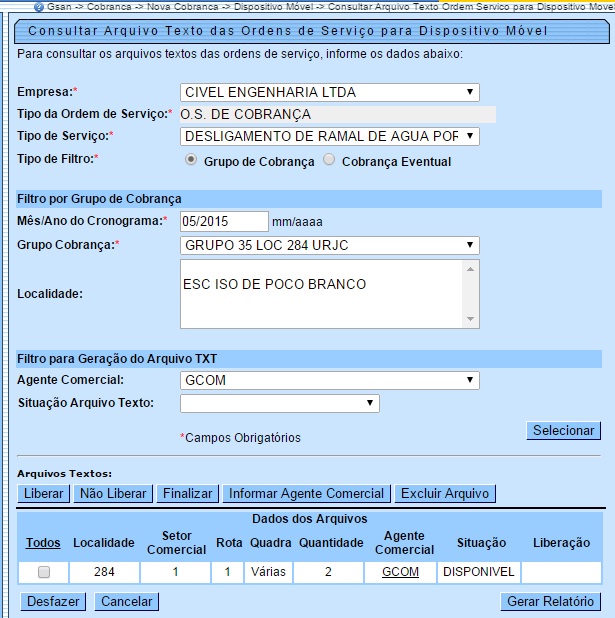
Task: Click the Localidade list scroll down arrow
Action: coord(472,319)
